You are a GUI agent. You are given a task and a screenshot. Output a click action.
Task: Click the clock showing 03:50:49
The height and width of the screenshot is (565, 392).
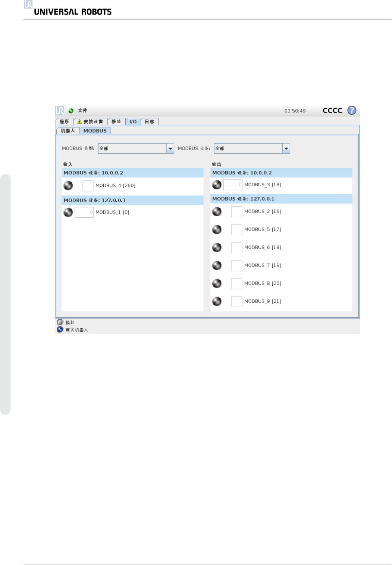point(295,111)
